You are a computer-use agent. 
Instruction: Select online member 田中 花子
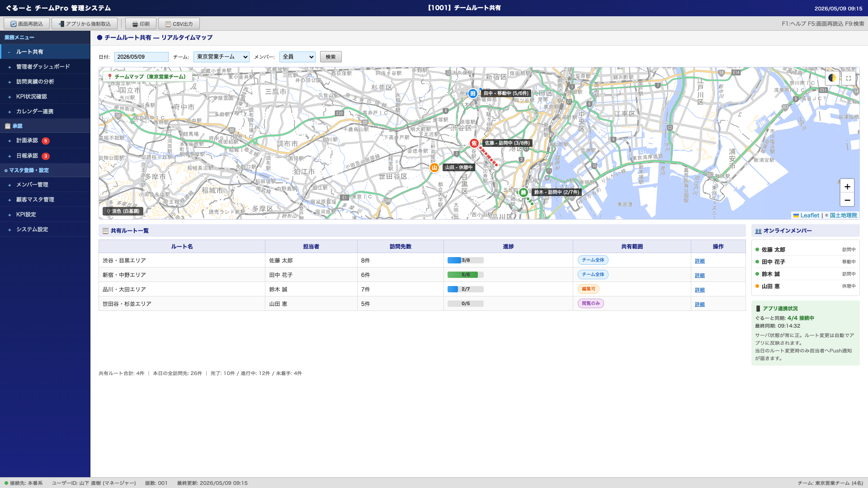point(806,262)
